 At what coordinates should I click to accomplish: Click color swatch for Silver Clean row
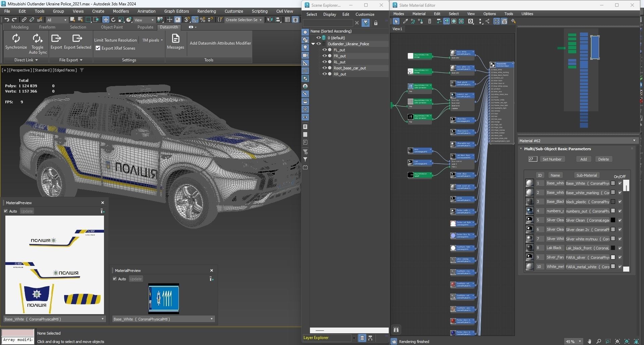pyautogui.click(x=613, y=220)
